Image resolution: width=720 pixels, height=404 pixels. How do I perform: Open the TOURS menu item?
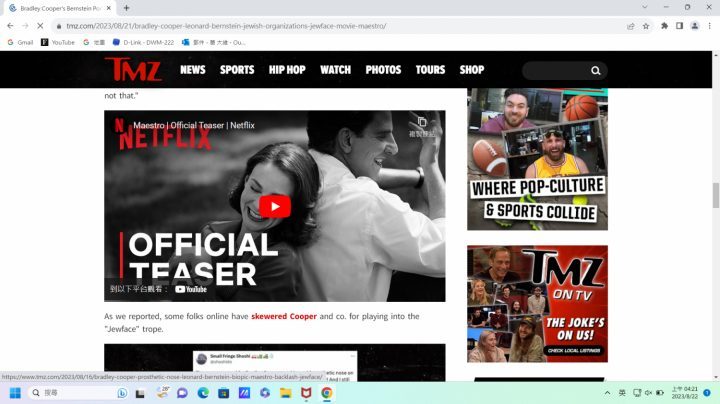click(430, 70)
